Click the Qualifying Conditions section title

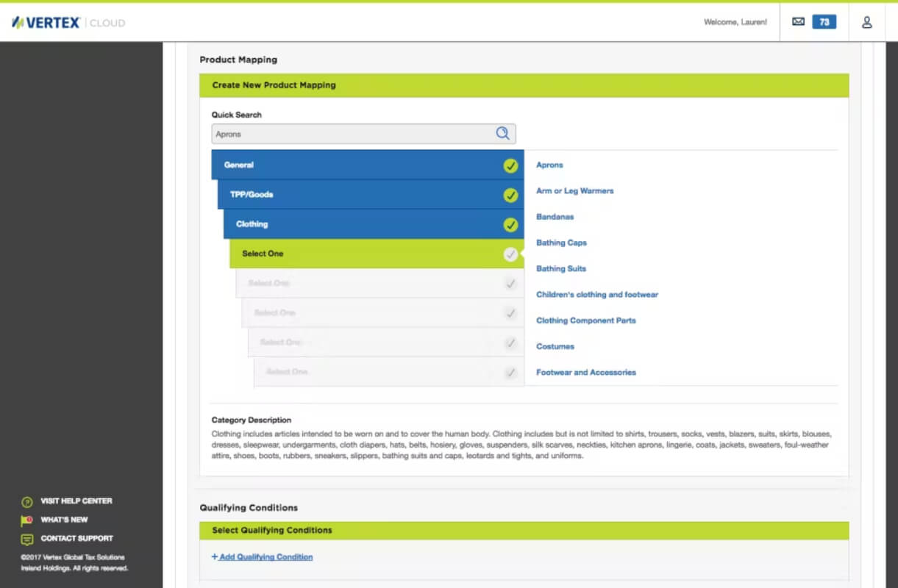(x=249, y=508)
